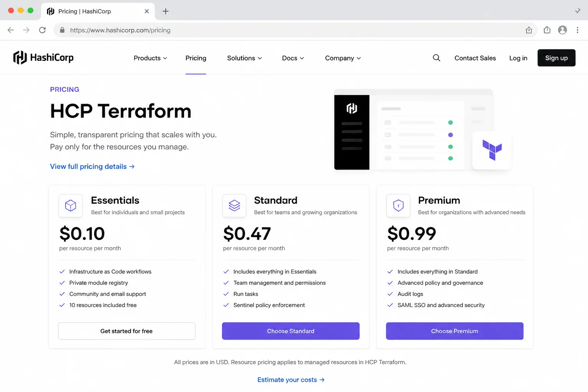Close the Pricing | HashiCorp tab
This screenshot has width=588, height=392.
147,11
